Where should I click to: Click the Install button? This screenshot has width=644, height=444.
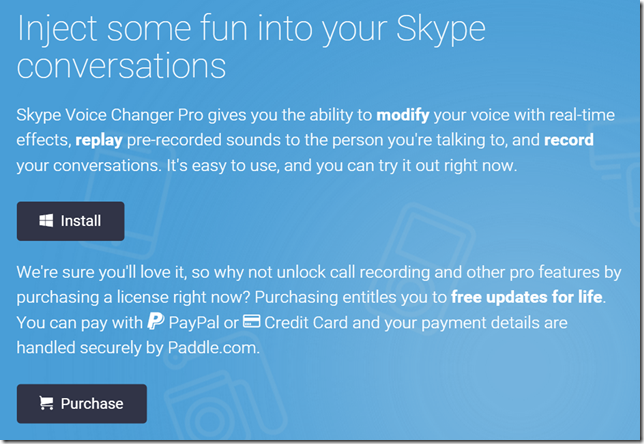tap(70, 221)
